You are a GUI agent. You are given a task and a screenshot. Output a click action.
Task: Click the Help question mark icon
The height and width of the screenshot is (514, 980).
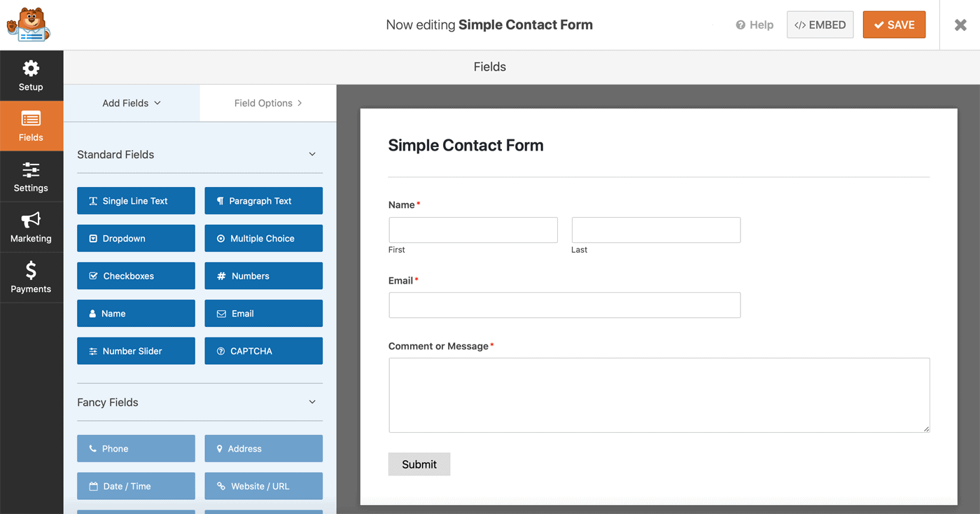click(741, 25)
